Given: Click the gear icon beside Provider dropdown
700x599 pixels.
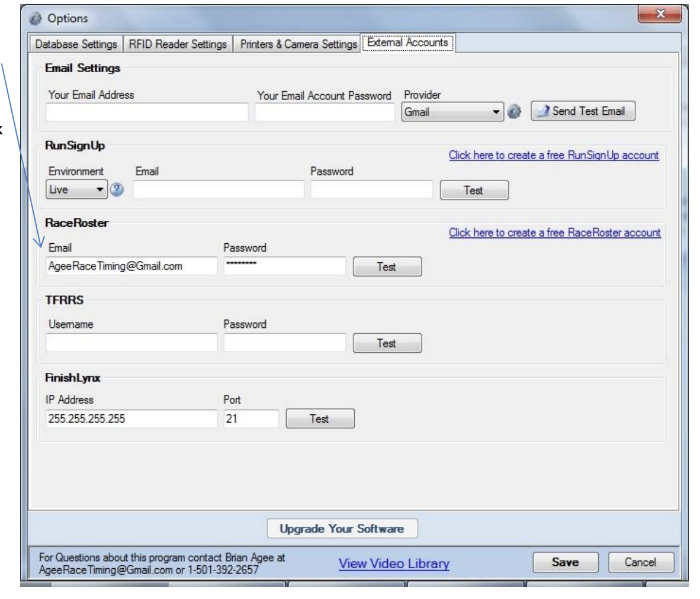Looking at the screenshot, I should coord(515,112).
